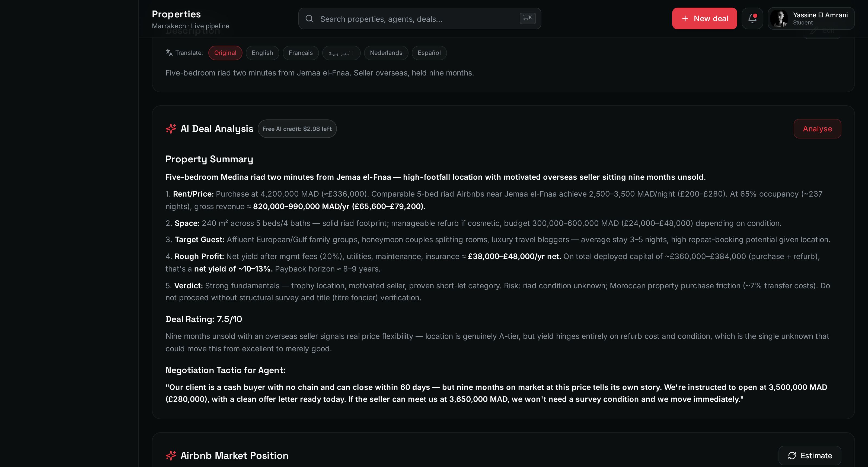
Task: Click the Property Summary heading
Action: [209, 159]
